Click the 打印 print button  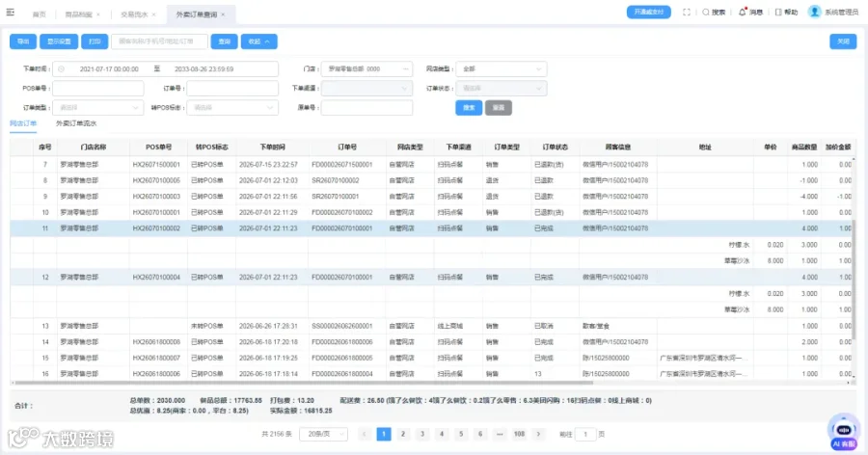click(95, 41)
